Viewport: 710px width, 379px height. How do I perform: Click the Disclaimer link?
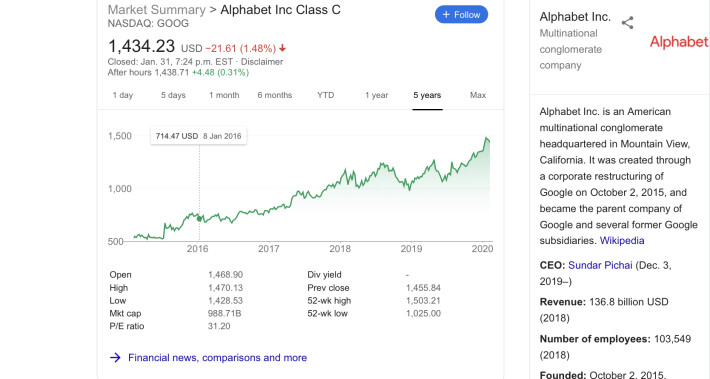coord(262,62)
